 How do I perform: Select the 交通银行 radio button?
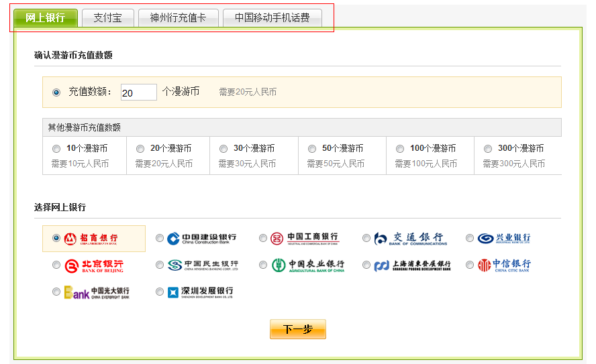point(366,238)
